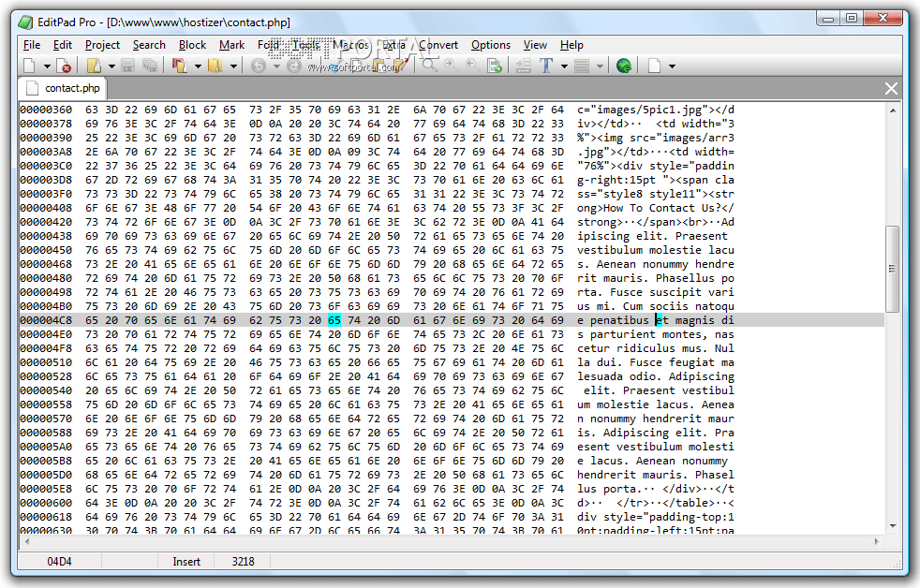Expand the Undo history dropdown arrow

[x=276, y=66]
